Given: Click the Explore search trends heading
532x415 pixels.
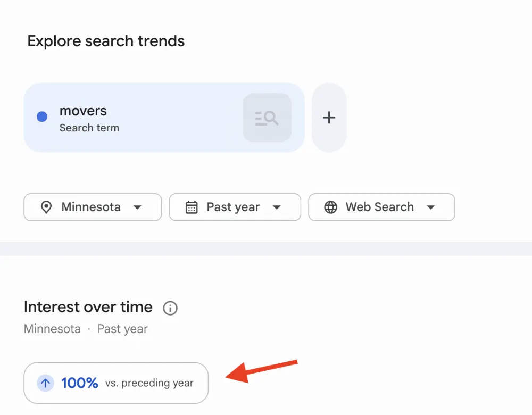Looking at the screenshot, I should pyautogui.click(x=106, y=41).
